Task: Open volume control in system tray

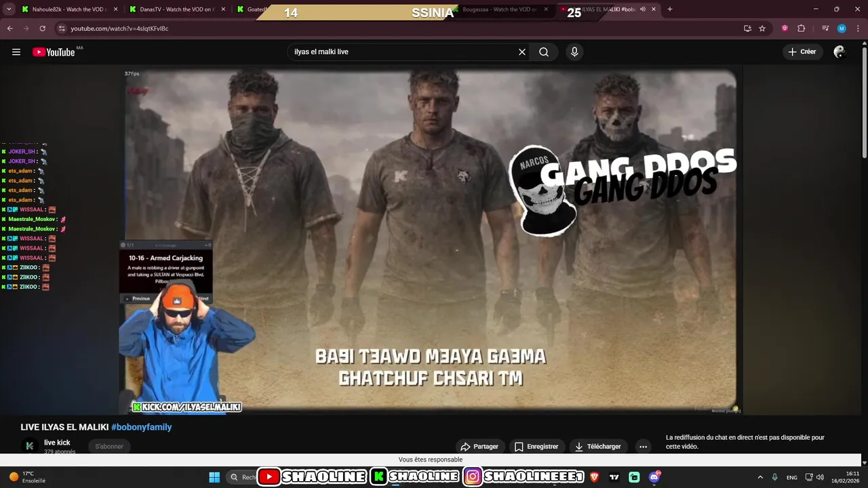Action: [x=821, y=477]
